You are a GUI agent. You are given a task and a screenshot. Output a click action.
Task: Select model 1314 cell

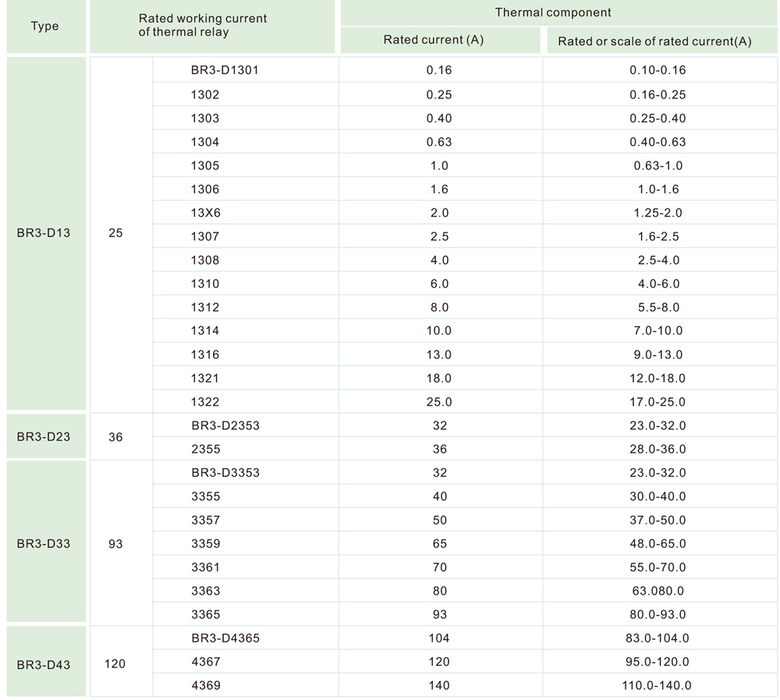click(x=245, y=331)
